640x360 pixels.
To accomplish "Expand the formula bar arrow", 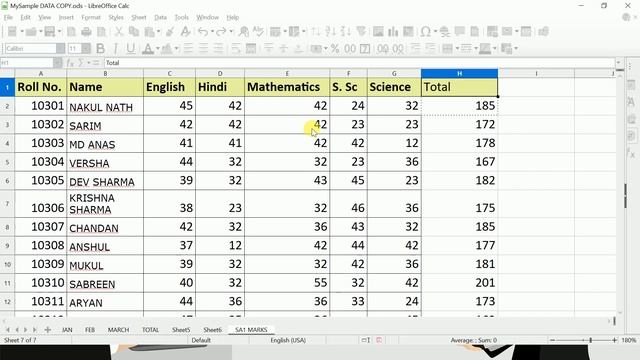I will [x=618, y=63].
